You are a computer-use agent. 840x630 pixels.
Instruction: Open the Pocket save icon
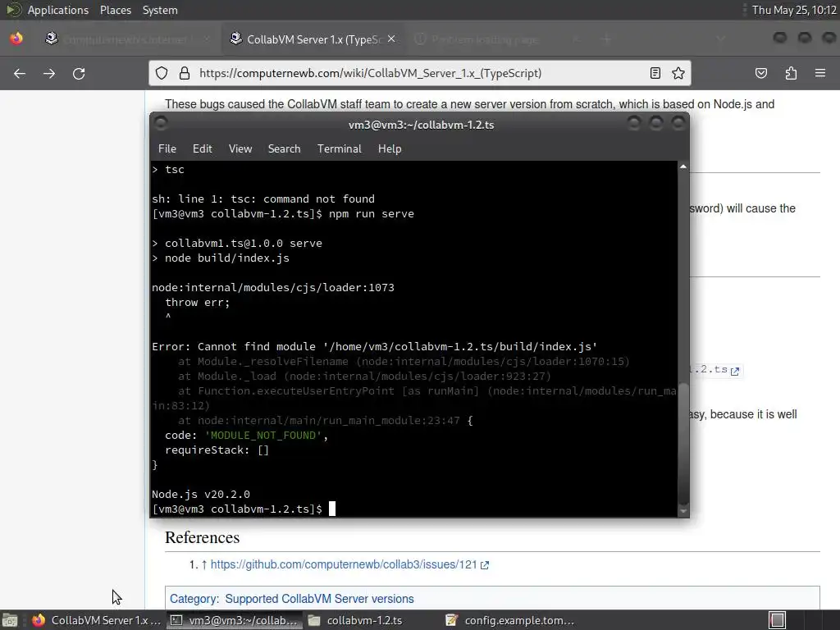760,73
